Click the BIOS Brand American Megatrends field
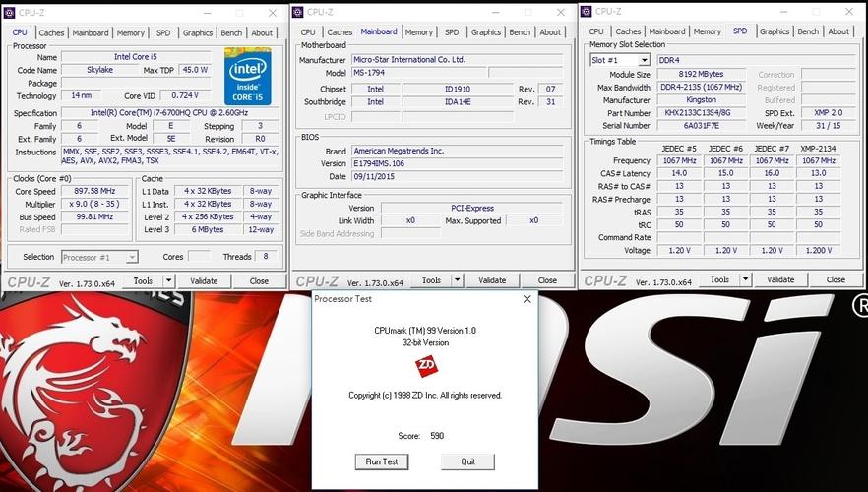Screen dimensions: 868x492 coord(458,152)
